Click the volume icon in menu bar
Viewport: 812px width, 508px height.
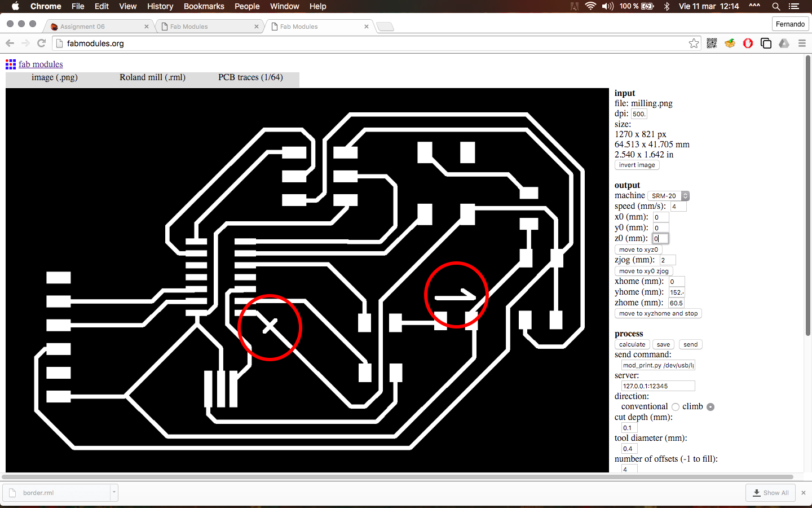pos(607,6)
